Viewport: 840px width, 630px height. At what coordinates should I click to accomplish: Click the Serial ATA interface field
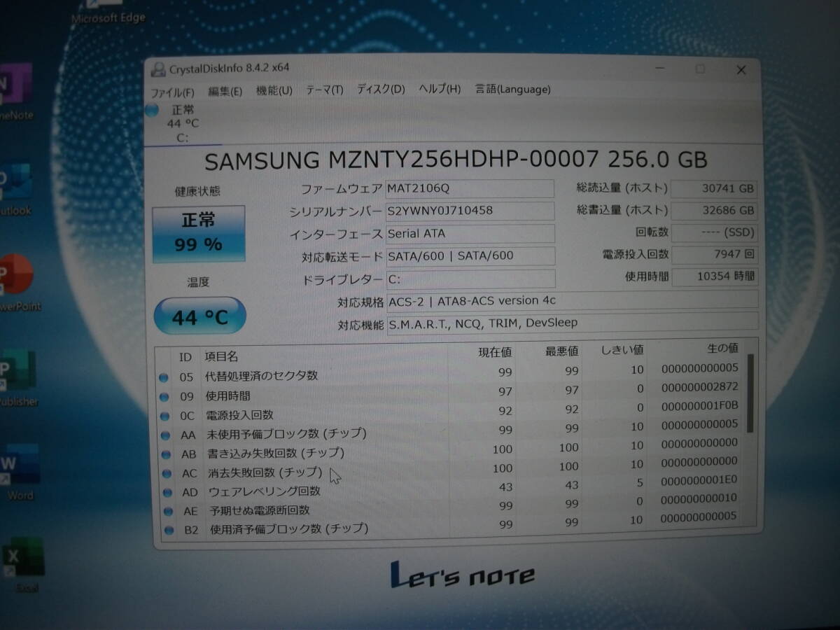(470, 234)
